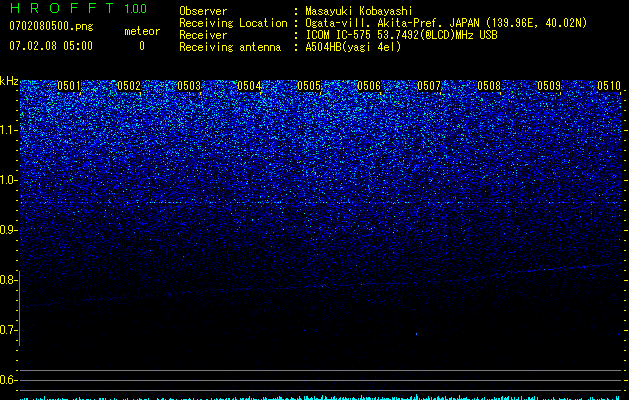Click the Receiving antenna field label

[230, 47]
